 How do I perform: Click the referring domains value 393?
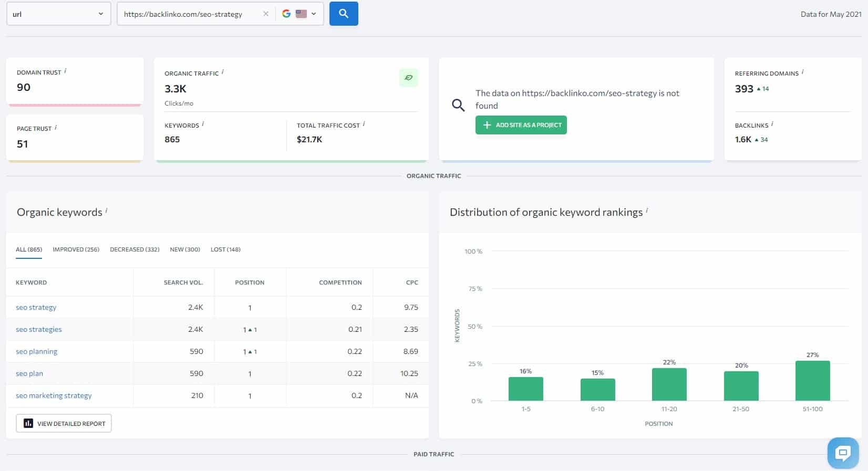pyautogui.click(x=744, y=89)
